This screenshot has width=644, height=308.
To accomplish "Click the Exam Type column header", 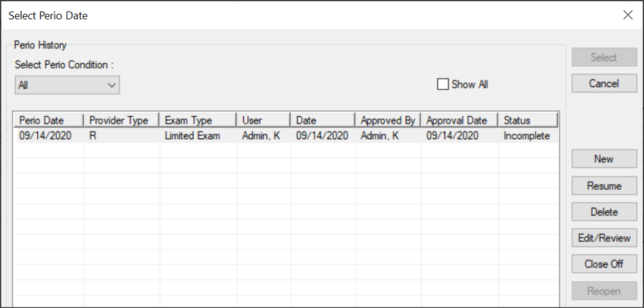I will (x=198, y=120).
